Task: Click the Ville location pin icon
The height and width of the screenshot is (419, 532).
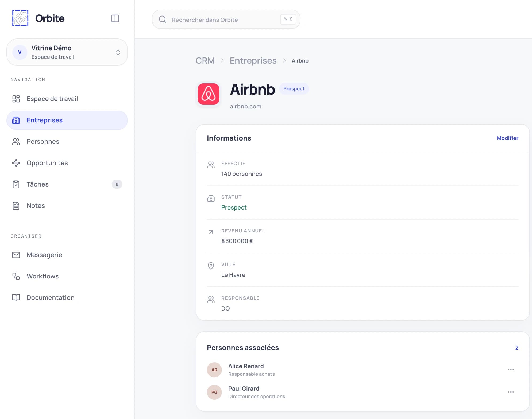Action: coord(211,266)
